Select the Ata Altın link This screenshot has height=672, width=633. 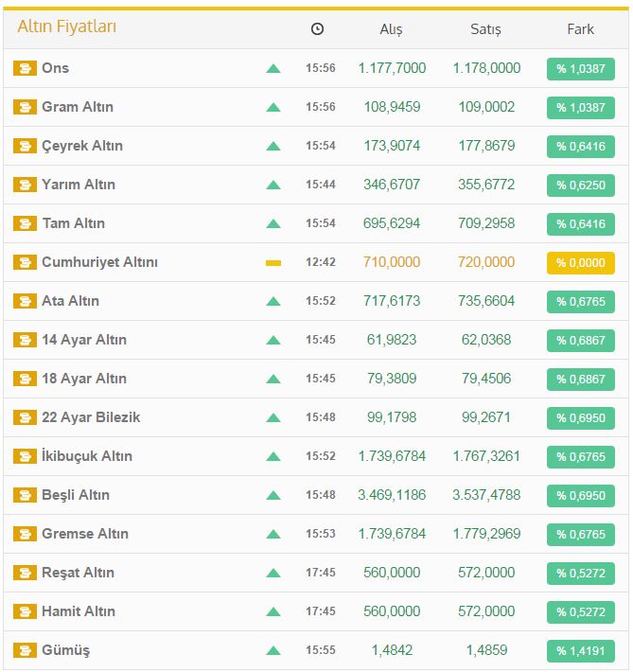point(70,301)
